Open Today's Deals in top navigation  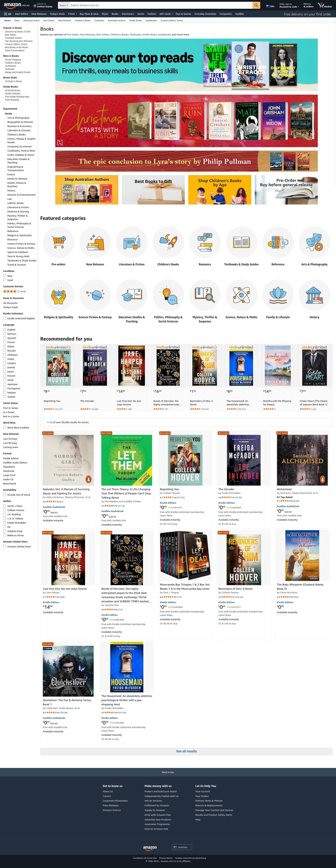(57, 14)
